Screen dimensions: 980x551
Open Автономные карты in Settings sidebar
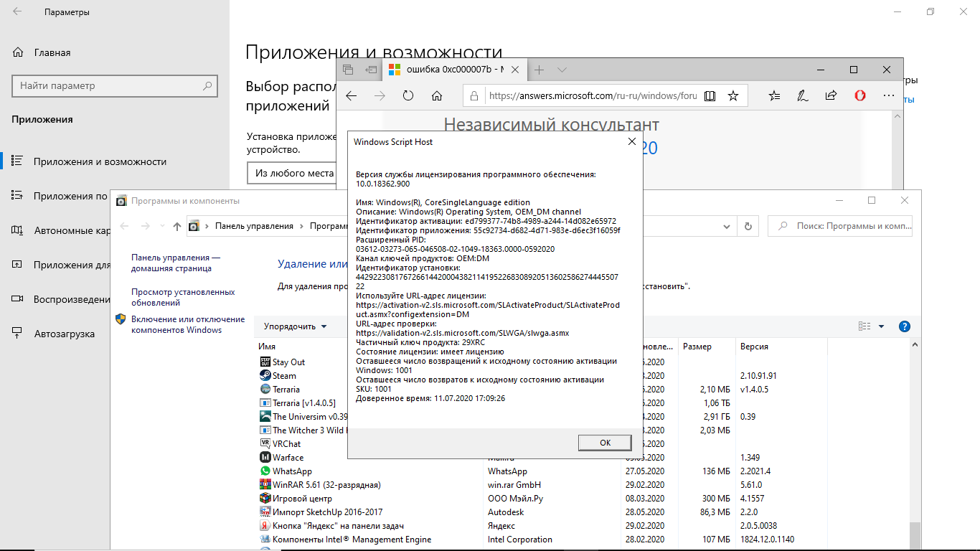click(62, 230)
